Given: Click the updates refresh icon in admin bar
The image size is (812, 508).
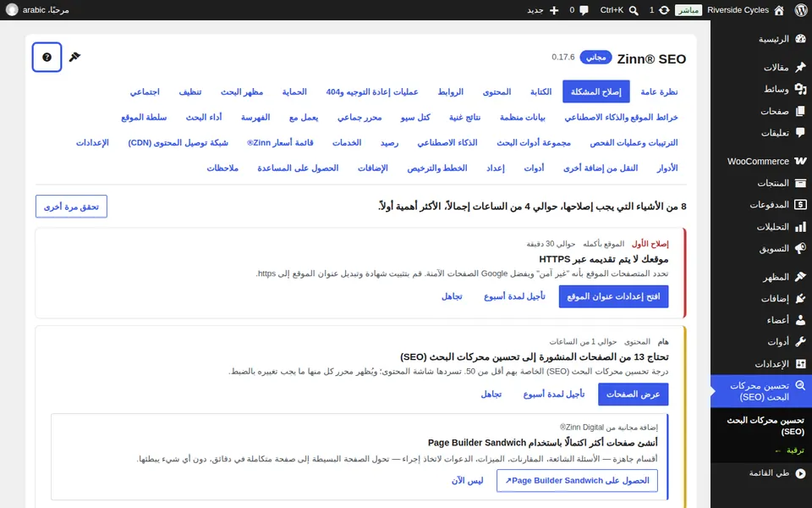Looking at the screenshot, I should (664, 10).
